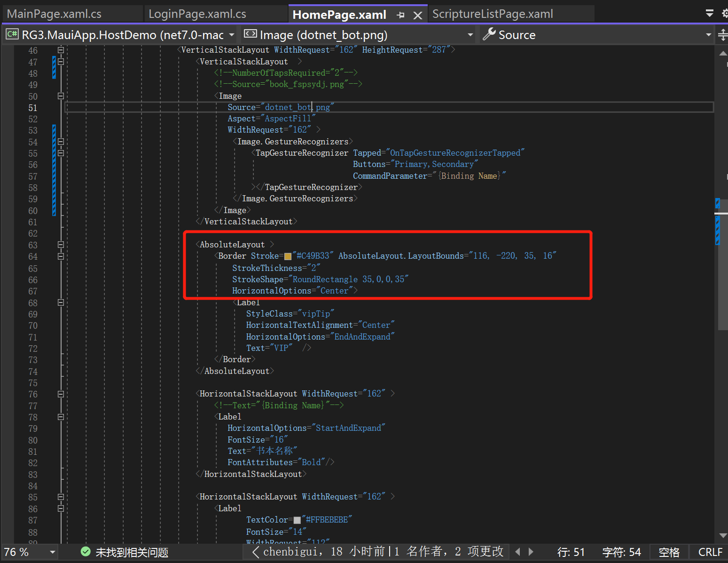Collapse HorizontalStackLayout at line 85
The image size is (728, 563).
[61, 497]
